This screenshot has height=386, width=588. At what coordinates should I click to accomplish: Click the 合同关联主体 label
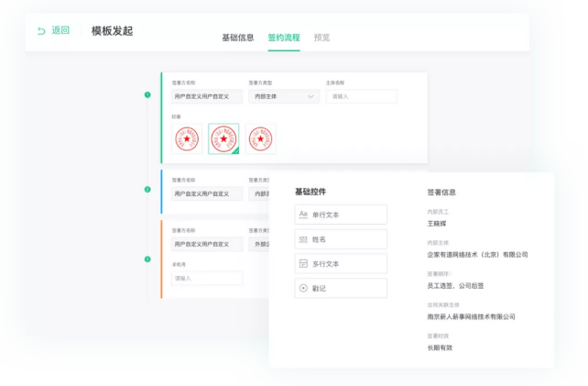click(x=443, y=305)
